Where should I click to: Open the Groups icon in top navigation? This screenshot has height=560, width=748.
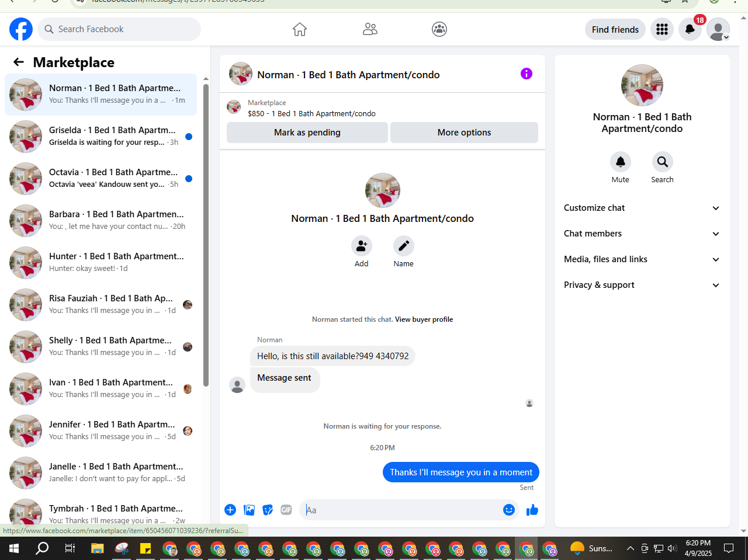tap(439, 29)
